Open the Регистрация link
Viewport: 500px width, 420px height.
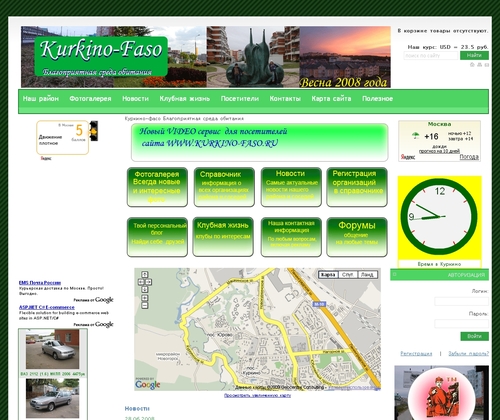(x=416, y=354)
